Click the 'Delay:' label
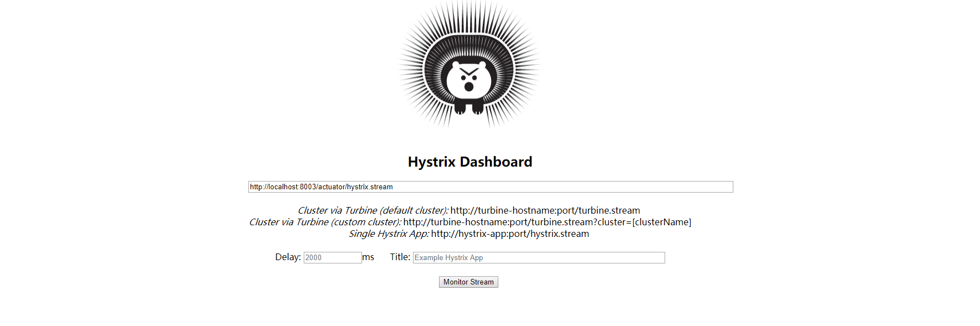Image resolution: width=980 pixels, height=326 pixels. [288, 257]
